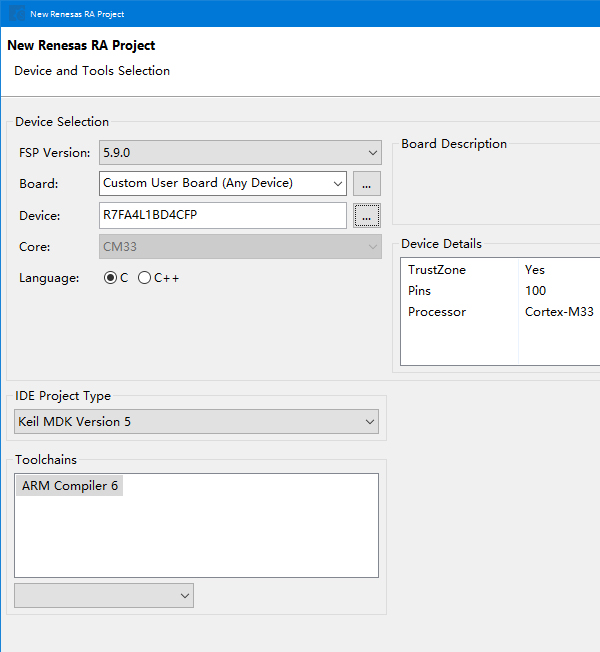The image size is (600, 652).
Task: Click the browse button next to Device
Action: (x=367, y=215)
